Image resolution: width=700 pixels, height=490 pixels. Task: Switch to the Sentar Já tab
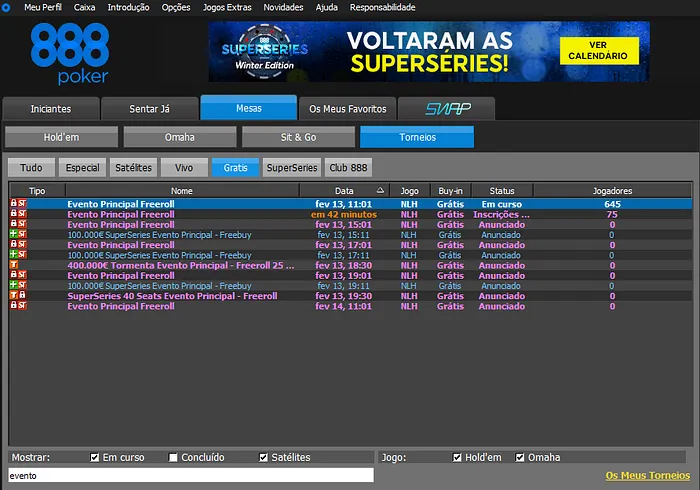150,109
